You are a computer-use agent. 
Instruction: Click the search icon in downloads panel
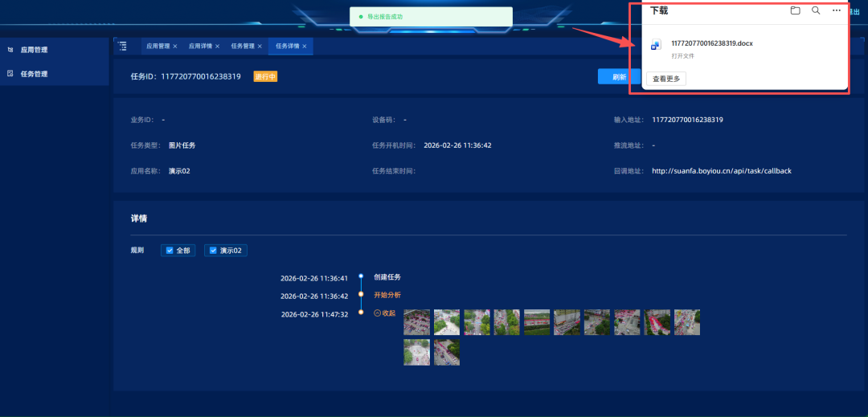(816, 10)
